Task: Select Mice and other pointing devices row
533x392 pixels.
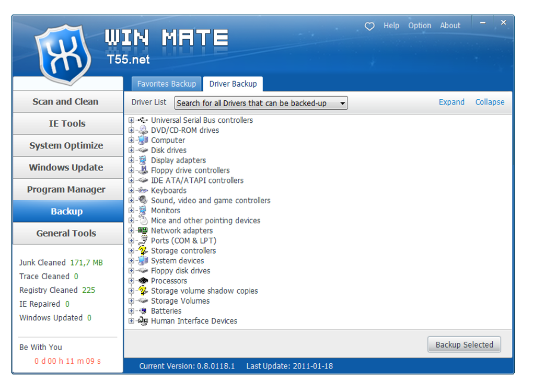Action: point(206,221)
